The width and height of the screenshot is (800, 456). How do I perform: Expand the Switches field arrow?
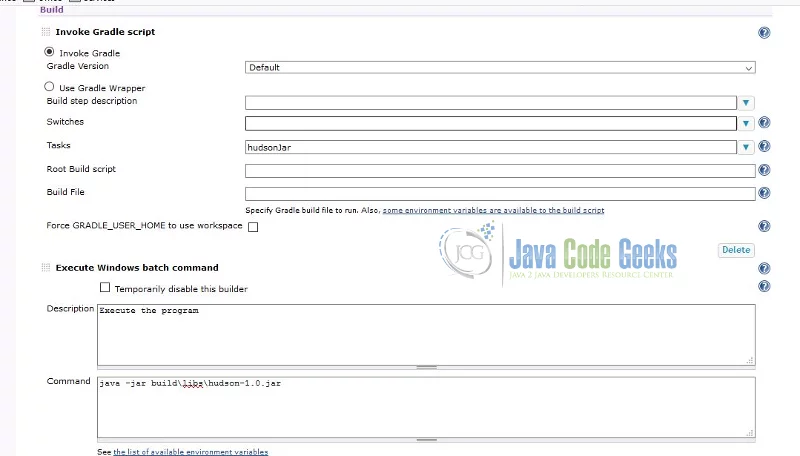coord(746,123)
